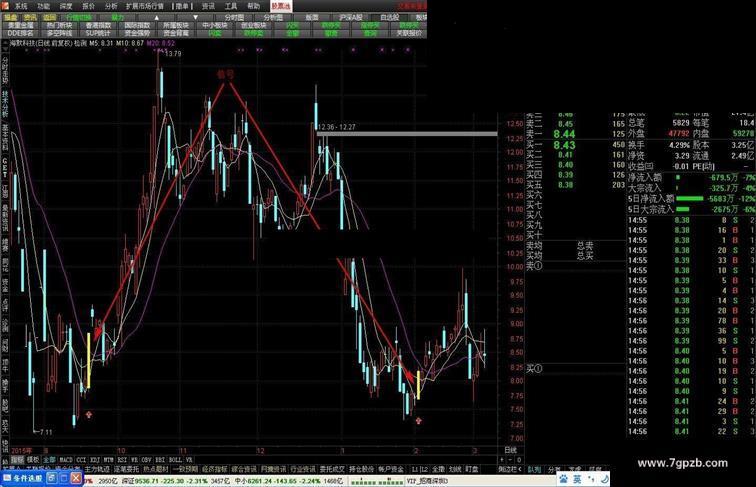Click the 8.44 sell-one price
The height and width of the screenshot is (487, 756).
pyautogui.click(x=564, y=135)
